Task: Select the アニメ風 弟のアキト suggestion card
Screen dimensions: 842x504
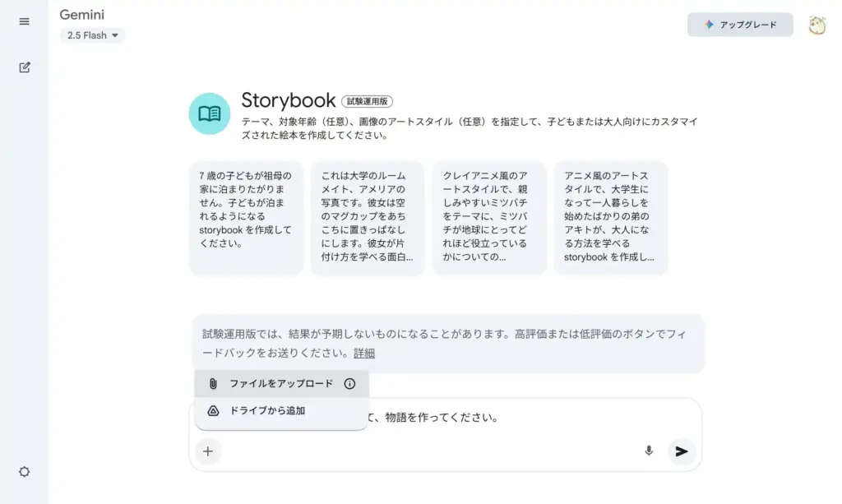Action: pos(611,219)
